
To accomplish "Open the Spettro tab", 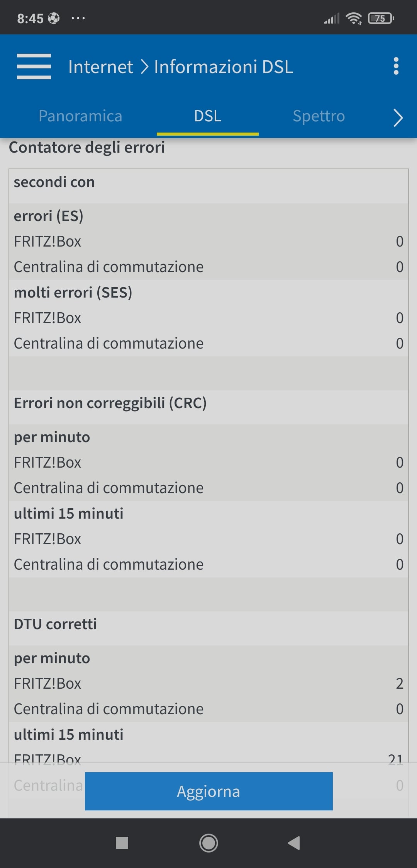I will coord(319,116).
